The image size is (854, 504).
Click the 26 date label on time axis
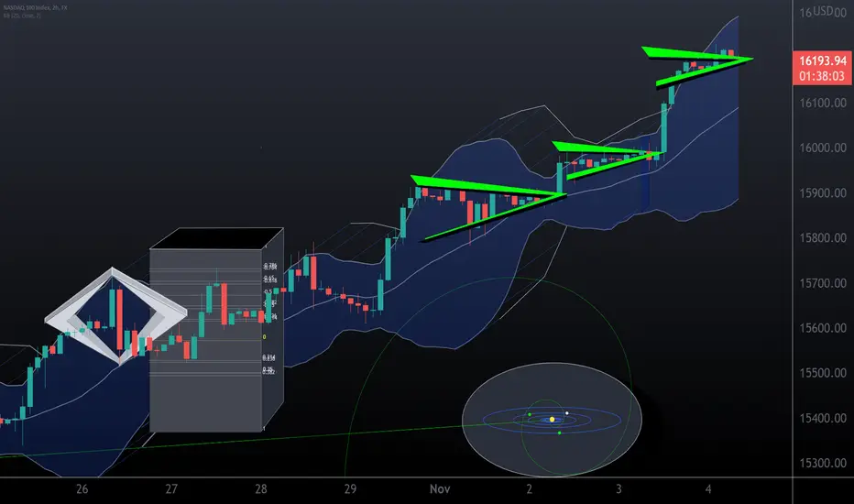tap(82, 488)
